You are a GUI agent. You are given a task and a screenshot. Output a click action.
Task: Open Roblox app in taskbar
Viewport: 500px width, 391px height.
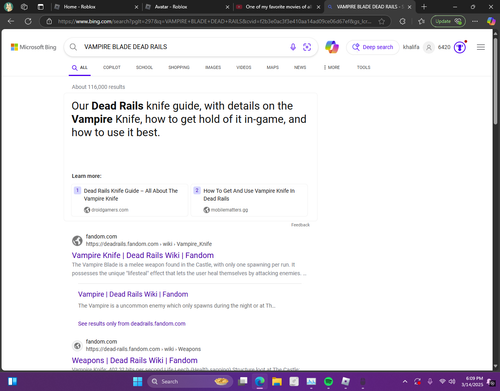pyautogui.click(x=346, y=381)
